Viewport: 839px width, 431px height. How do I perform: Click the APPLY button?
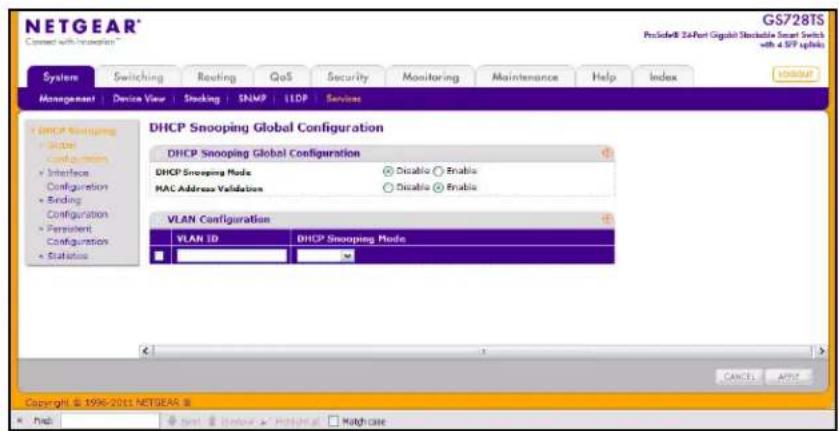788,376
